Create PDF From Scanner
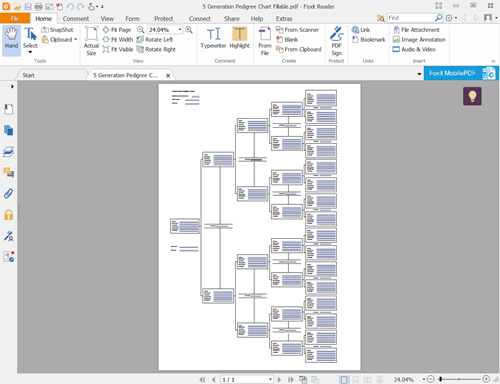Image resolution: width=500 pixels, height=384 pixels. (297, 30)
